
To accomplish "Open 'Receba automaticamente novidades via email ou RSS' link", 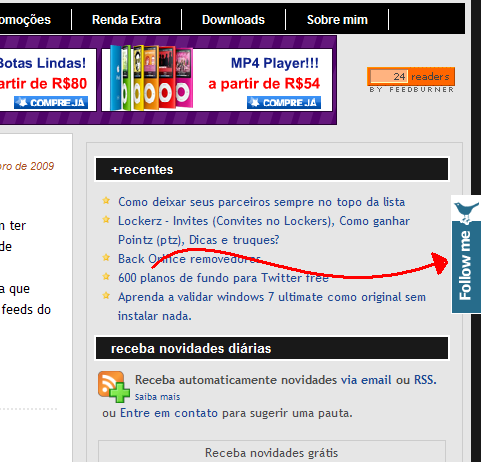I will click(x=286, y=380).
